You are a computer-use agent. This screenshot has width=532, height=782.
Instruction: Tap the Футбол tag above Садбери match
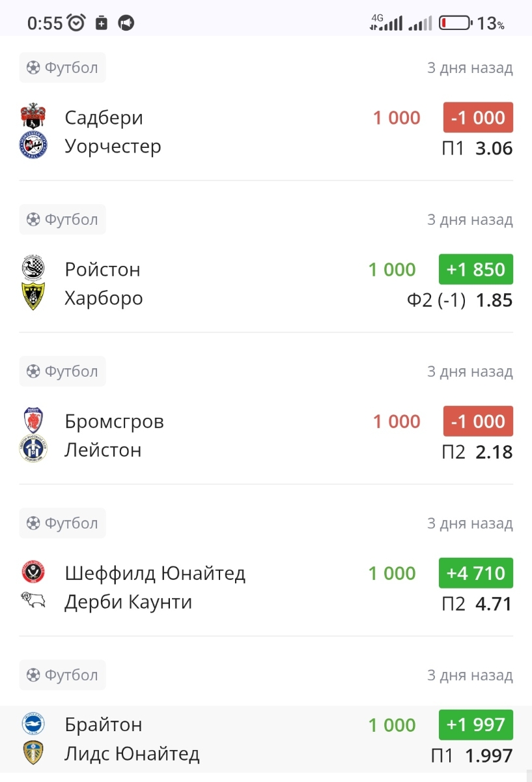click(63, 67)
